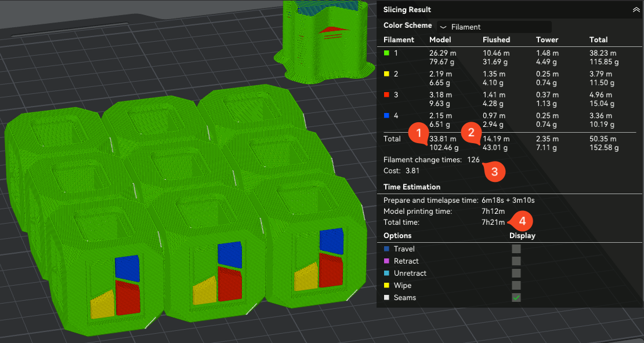Viewport: 644px width, 343px height.
Task: Click the white Seams legend icon
Action: (386, 298)
